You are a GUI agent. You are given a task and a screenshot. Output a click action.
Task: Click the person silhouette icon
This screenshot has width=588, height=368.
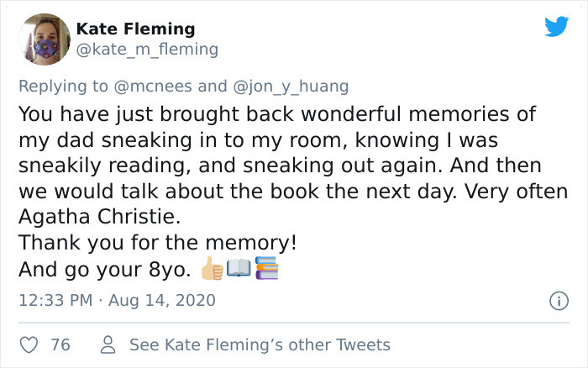click(x=108, y=345)
